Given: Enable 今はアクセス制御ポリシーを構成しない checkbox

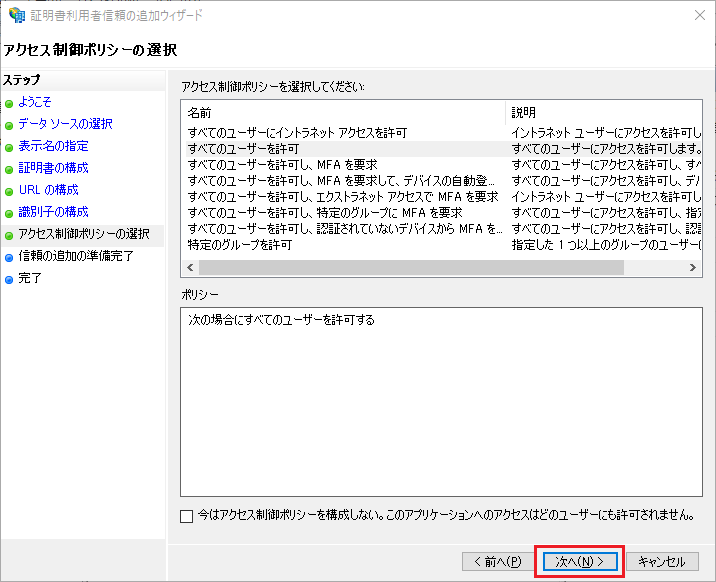Looking at the screenshot, I should tap(186, 516).
